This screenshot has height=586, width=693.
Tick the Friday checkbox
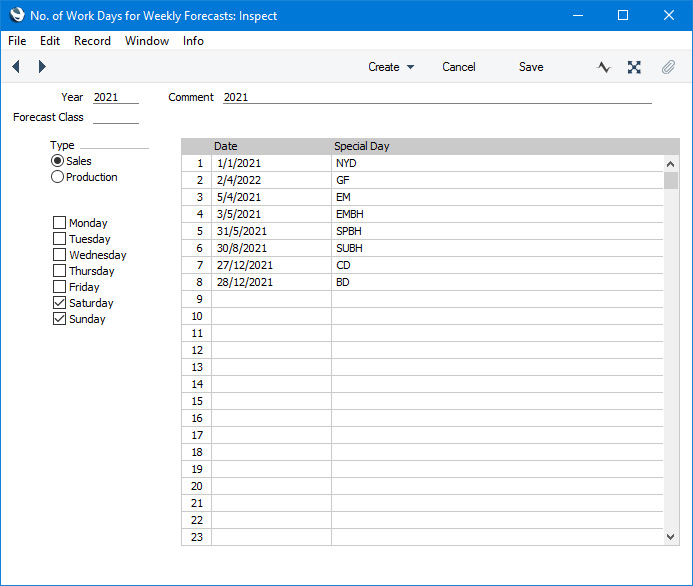(59, 287)
